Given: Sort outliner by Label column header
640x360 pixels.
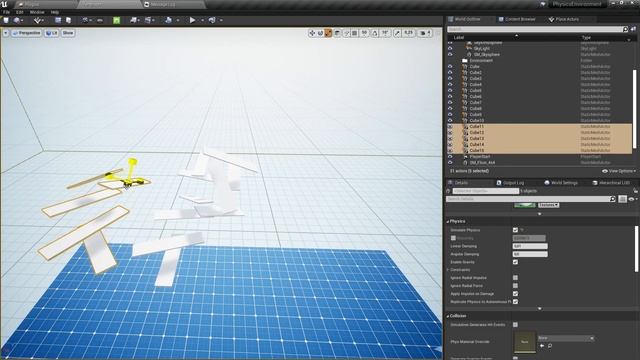Looking at the screenshot, I should tap(459, 37).
